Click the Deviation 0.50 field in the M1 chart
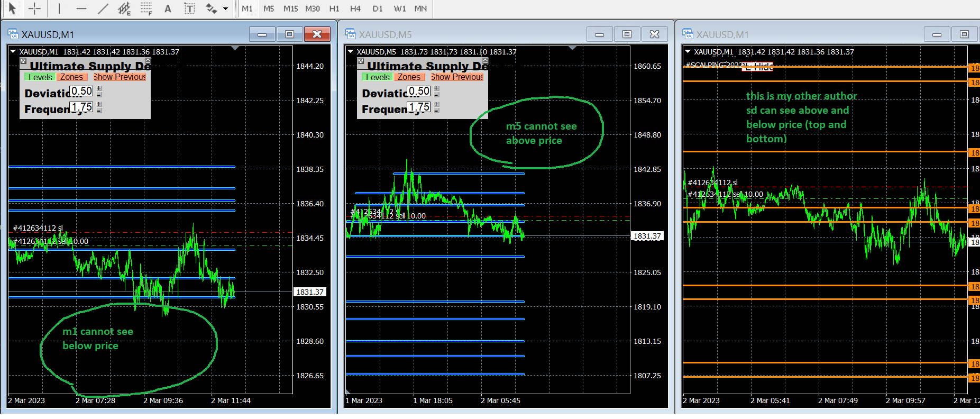 82,91
